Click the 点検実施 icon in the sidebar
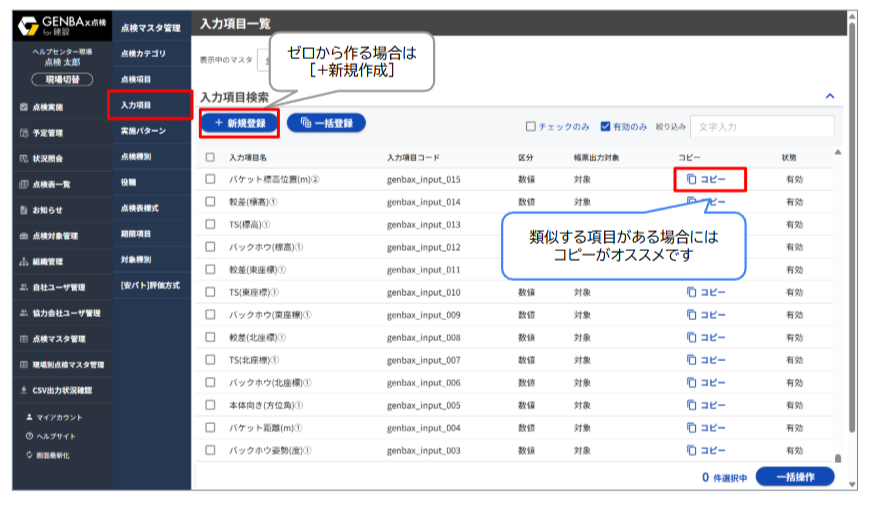879x513 pixels. click(x=23, y=106)
